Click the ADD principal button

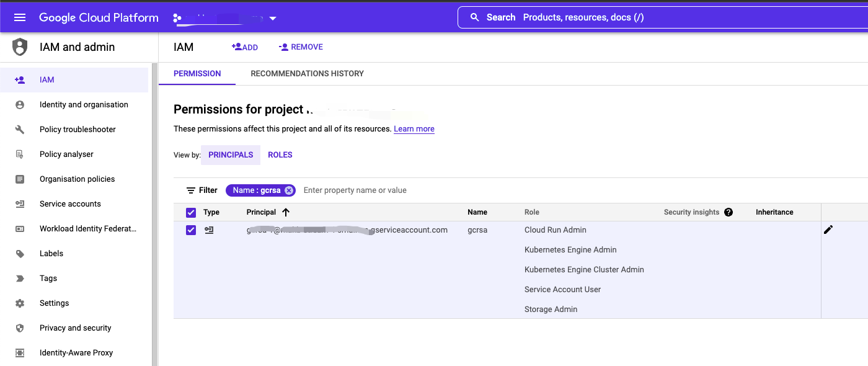point(245,47)
